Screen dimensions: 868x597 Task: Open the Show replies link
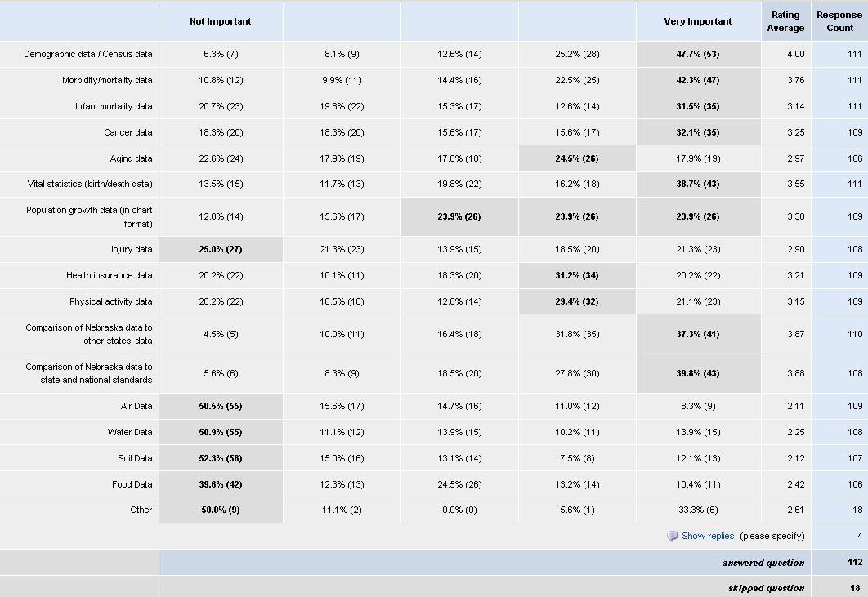click(x=708, y=536)
